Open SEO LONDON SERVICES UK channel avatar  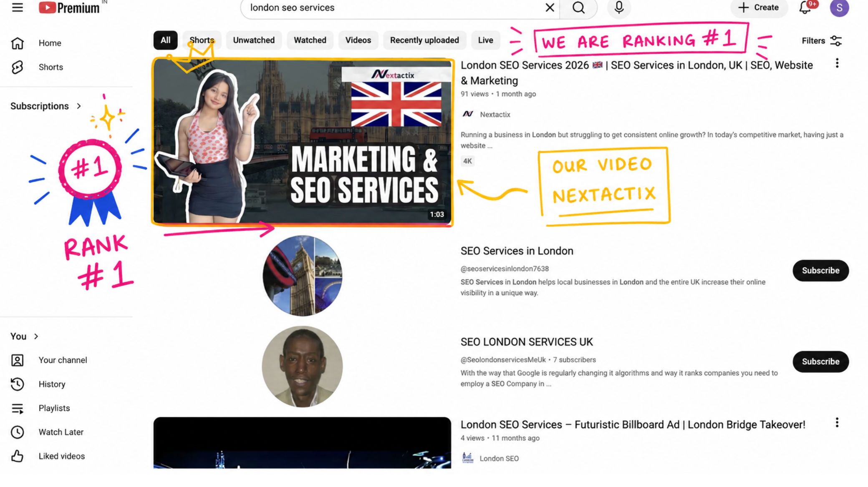click(302, 367)
